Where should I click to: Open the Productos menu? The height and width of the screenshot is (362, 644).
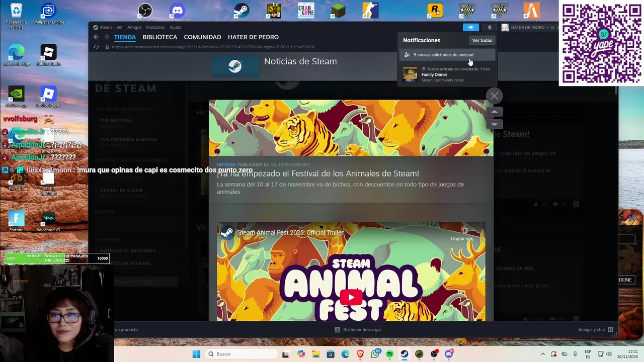(x=155, y=27)
